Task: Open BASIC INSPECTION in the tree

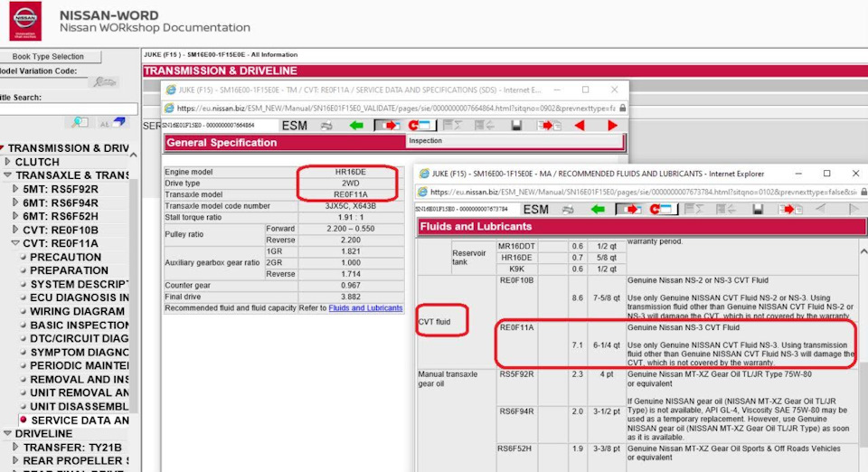Action: click(80, 326)
